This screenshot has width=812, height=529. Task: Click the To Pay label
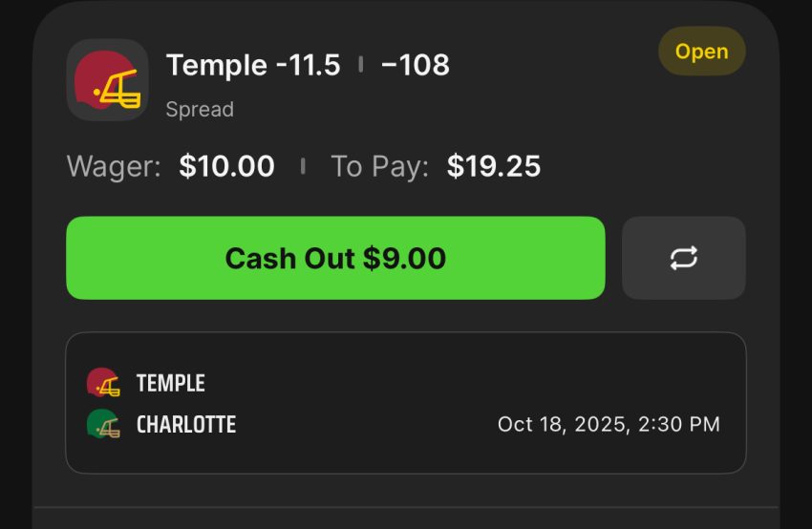379,167
